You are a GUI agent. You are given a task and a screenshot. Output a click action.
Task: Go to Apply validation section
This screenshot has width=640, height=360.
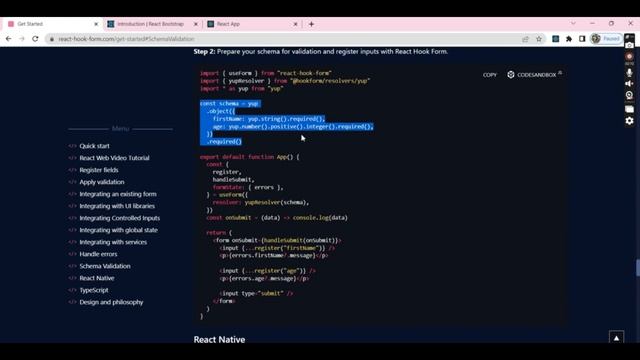point(102,182)
